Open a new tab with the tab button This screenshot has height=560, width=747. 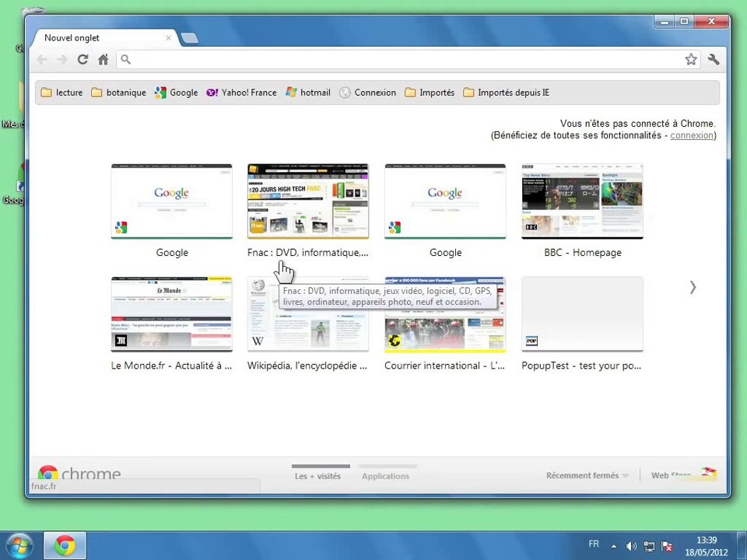point(190,38)
